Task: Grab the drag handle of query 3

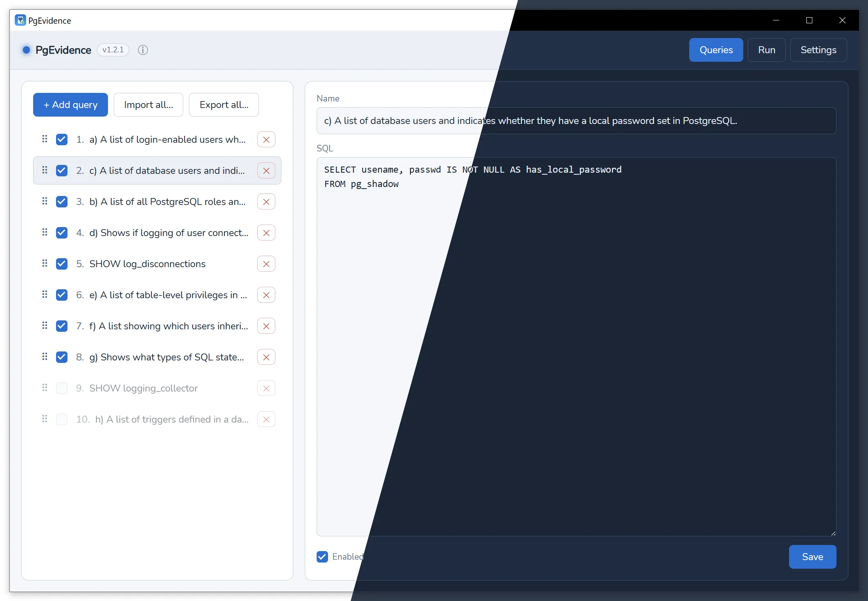Action: tap(45, 201)
